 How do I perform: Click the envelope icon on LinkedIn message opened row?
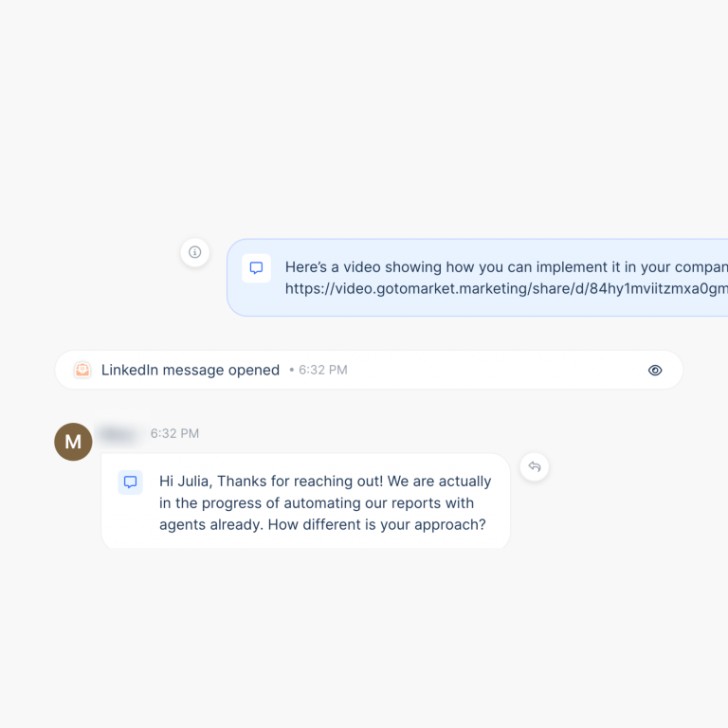coord(82,370)
